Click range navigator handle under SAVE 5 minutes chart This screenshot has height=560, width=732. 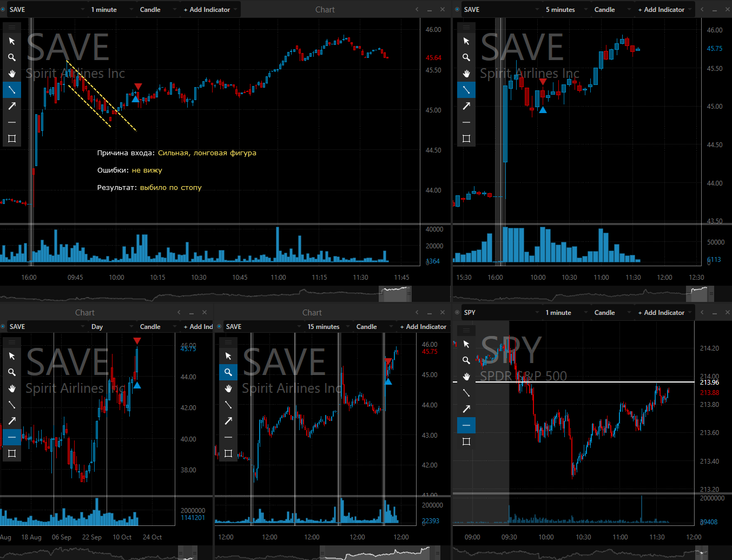pyautogui.click(x=711, y=294)
